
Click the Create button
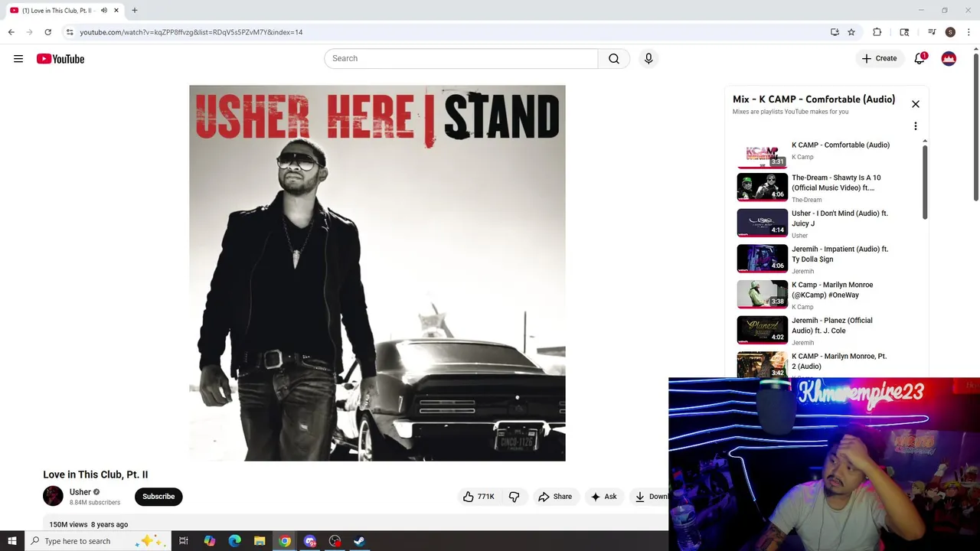(879, 58)
